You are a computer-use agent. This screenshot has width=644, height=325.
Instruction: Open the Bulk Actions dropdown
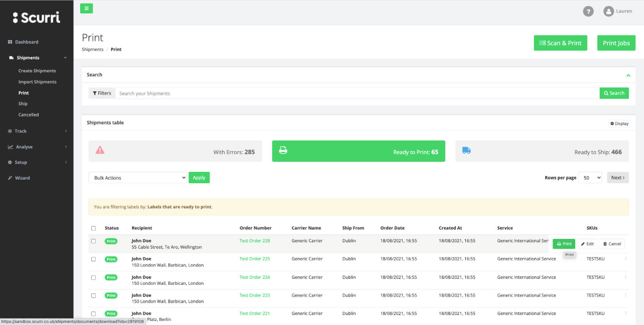[138, 178]
